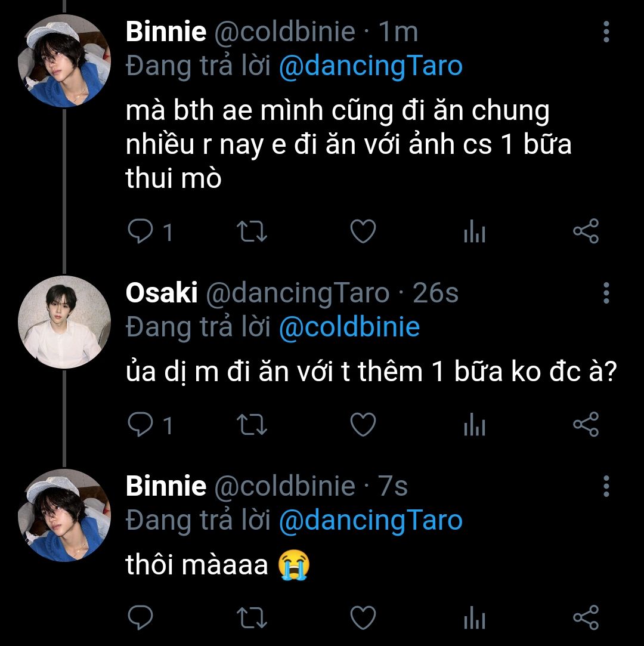Like Binnie's first tweet
The image size is (644, 646).
click(363, 232)
